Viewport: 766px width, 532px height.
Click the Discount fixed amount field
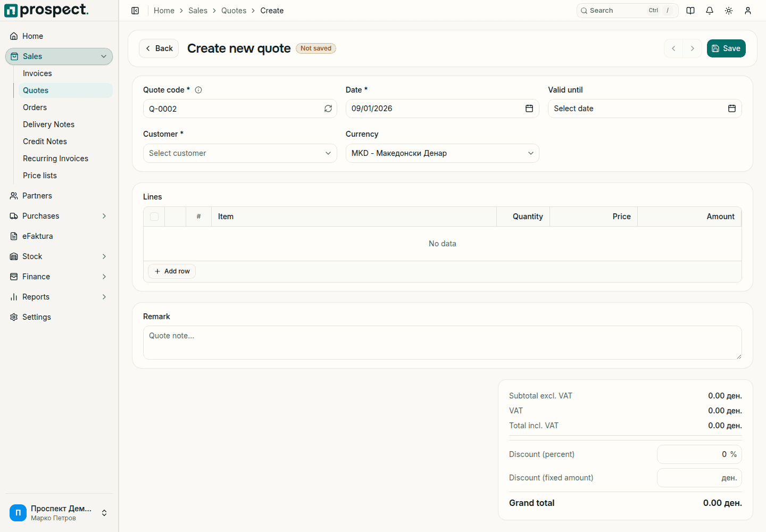tap(700, 478)
